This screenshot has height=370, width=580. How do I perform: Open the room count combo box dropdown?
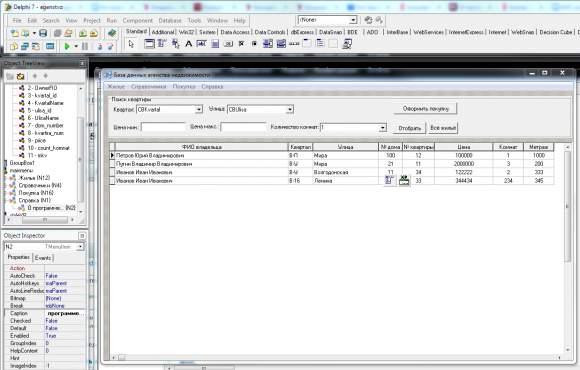coord(382,128)
